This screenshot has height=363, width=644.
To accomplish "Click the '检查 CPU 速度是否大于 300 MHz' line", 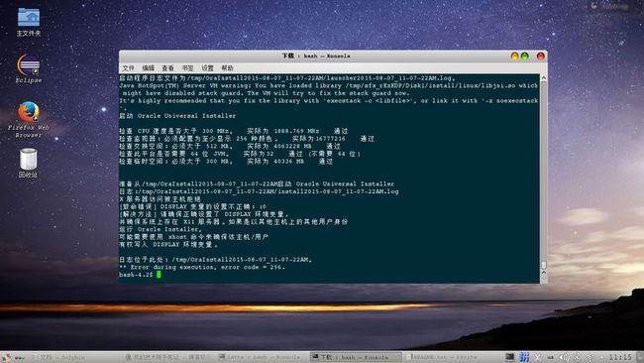I will [x=233, y=131].
